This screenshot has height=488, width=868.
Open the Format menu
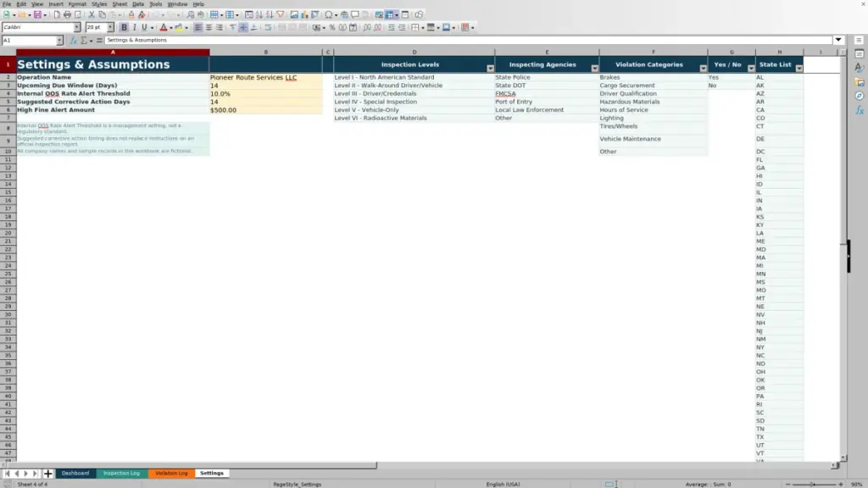pyautogui.click(x=77, y=4)
